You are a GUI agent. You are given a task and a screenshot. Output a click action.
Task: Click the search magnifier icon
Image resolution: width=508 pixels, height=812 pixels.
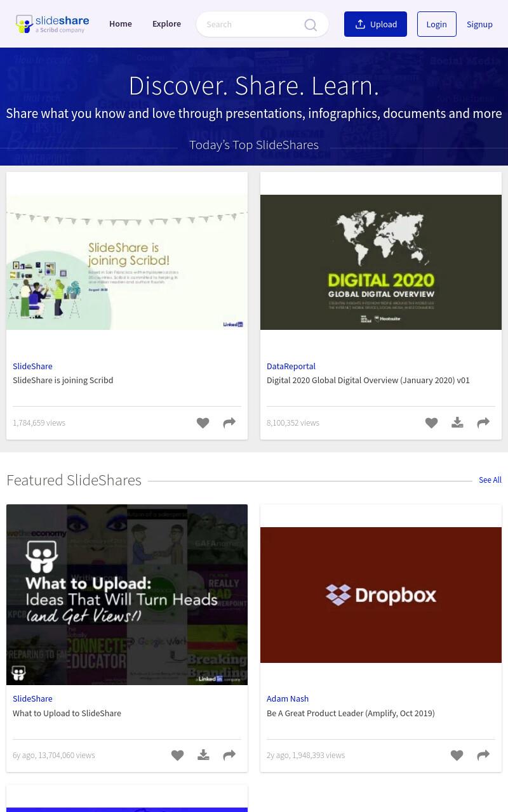(311, 25)
